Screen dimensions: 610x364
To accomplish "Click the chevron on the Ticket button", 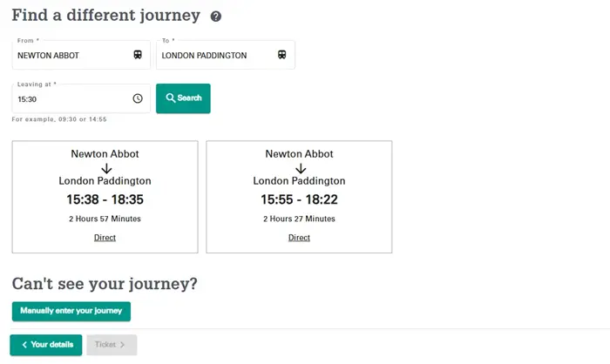I will click(122, 345).
